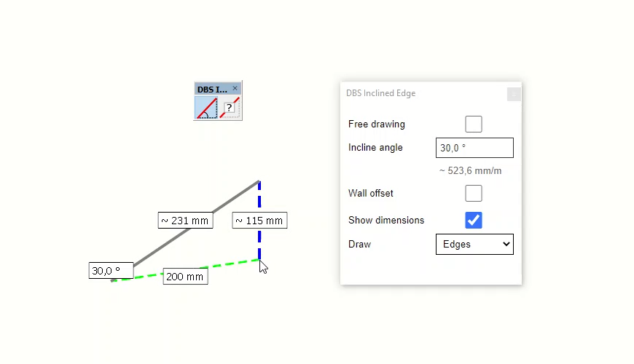Toggle the Wall offset checkbox

tap(474, 193)
